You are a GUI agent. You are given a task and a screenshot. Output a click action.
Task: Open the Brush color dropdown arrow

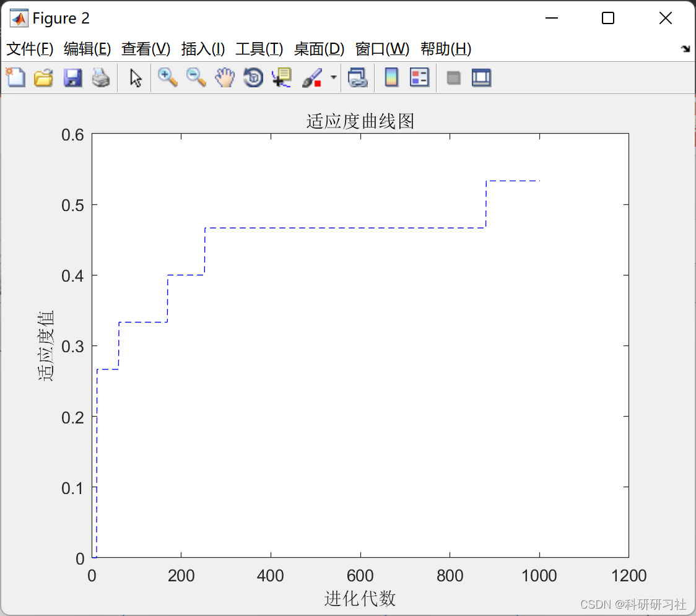point(333,77)
